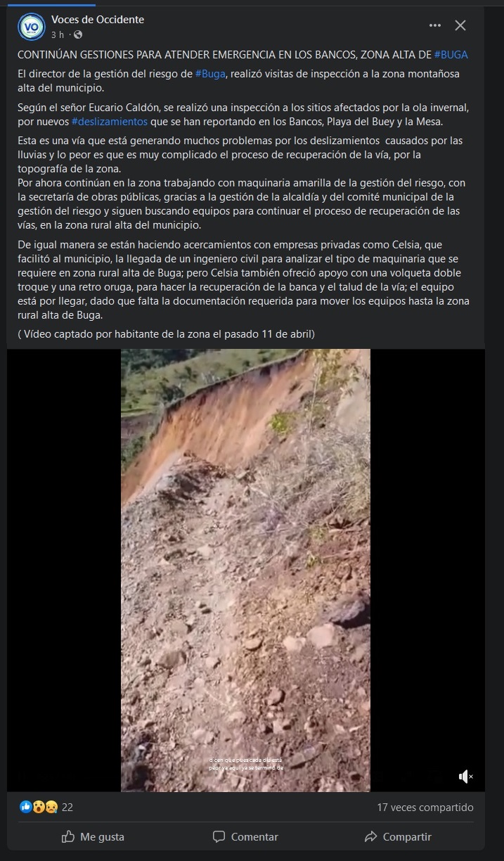The height and width of the screenshot is (861, 504).
Task: Click the Me gusta button label
Action: pos(102,836)
